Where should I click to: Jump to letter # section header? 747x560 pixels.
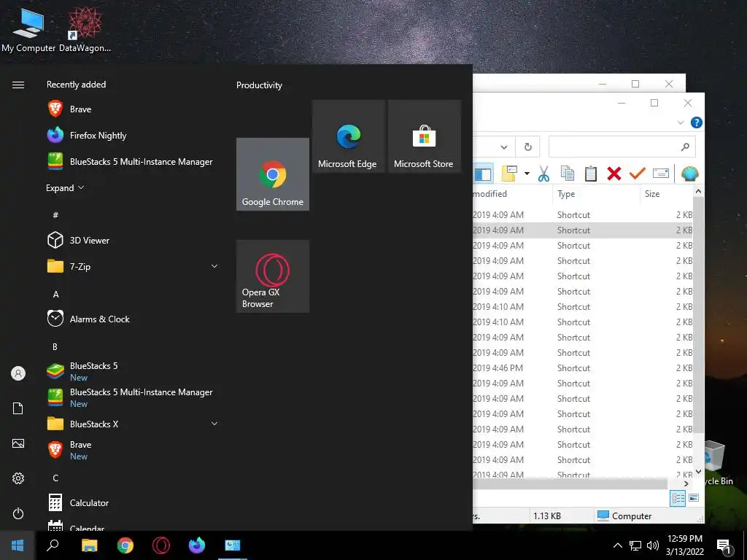point(55,215)
